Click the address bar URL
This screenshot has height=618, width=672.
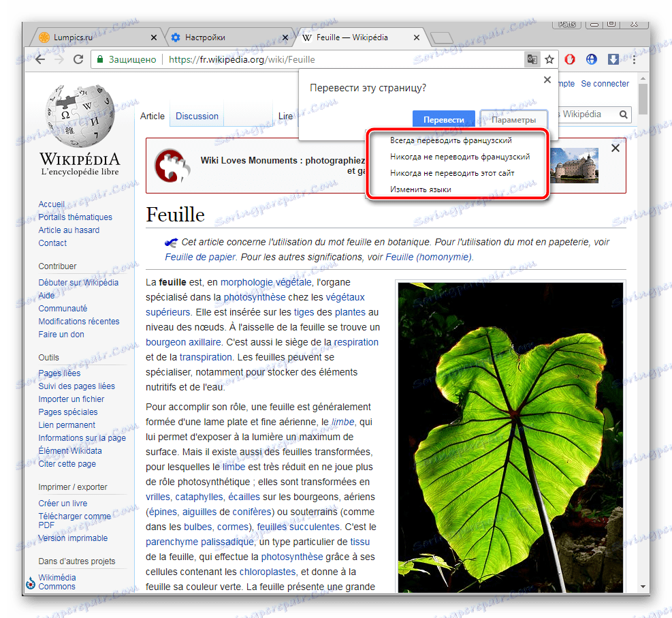click(x=242, y=59)
